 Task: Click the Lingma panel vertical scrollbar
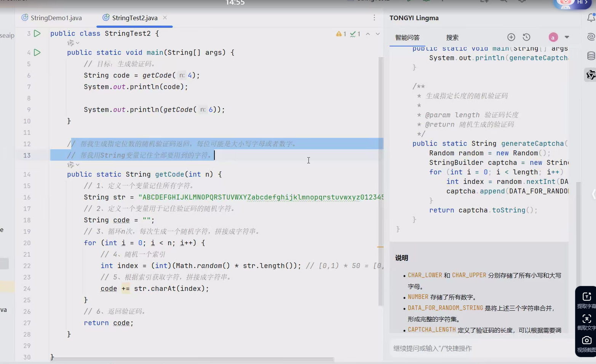click(578, 234)
